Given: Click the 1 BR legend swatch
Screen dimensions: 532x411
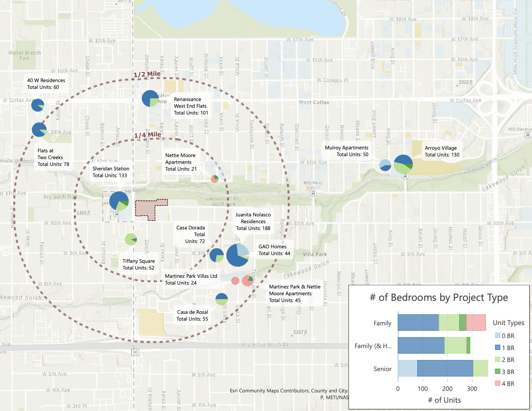Looking at the screenshot, I should tap(497, 348).
